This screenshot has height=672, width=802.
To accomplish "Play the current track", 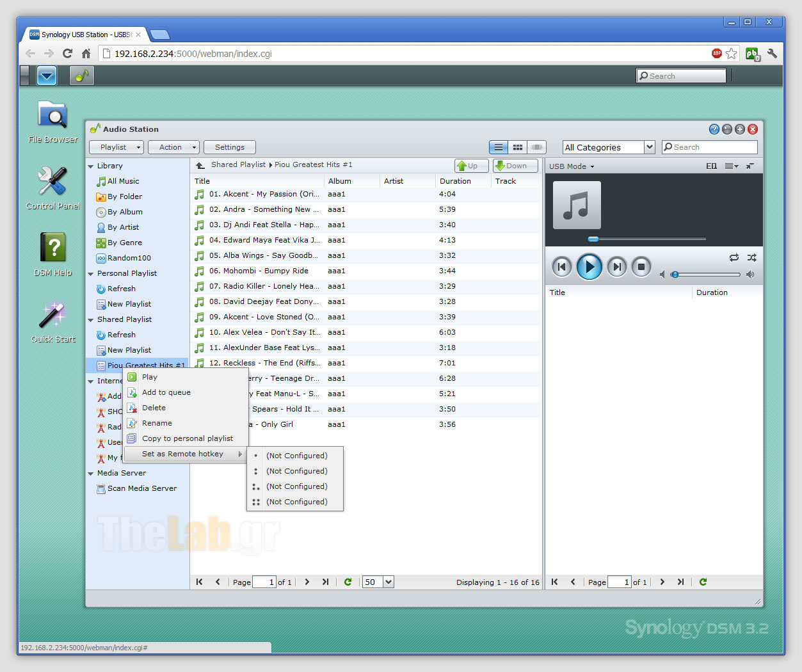I will [x=589, y=267].
